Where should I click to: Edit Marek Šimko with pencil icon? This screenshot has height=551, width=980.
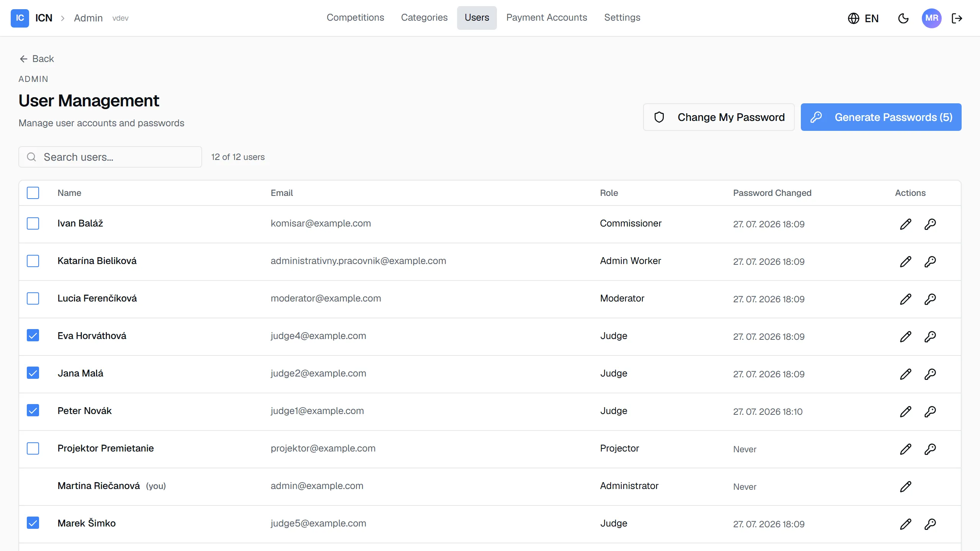click(x=906, y=524)
